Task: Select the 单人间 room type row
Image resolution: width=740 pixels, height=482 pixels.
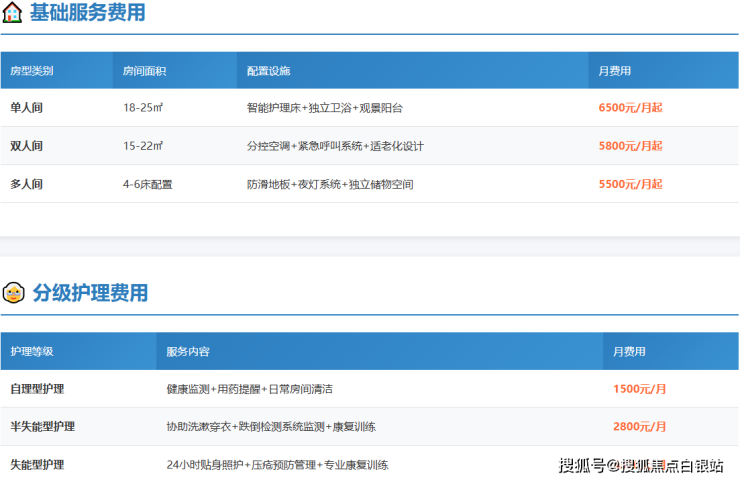Action: [27, 108]
